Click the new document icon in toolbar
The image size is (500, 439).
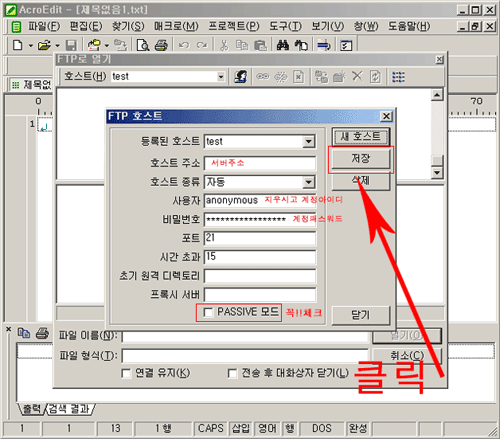tap(17, 45)
